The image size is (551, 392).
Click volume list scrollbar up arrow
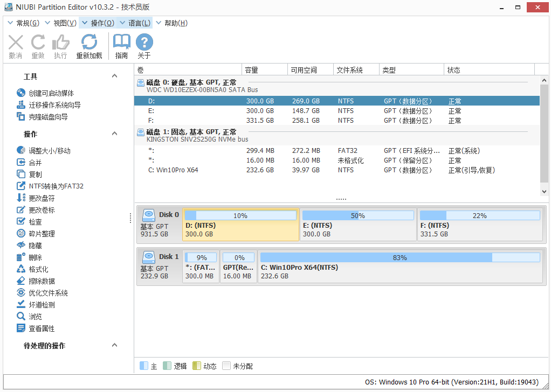[x=544, y=80]
